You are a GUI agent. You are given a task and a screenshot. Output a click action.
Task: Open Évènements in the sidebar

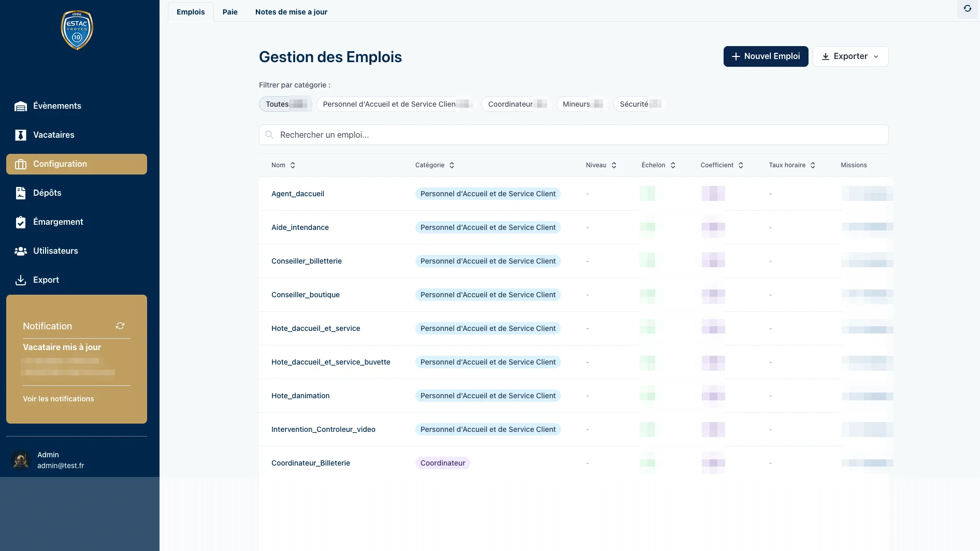click(x=77, y=106)
